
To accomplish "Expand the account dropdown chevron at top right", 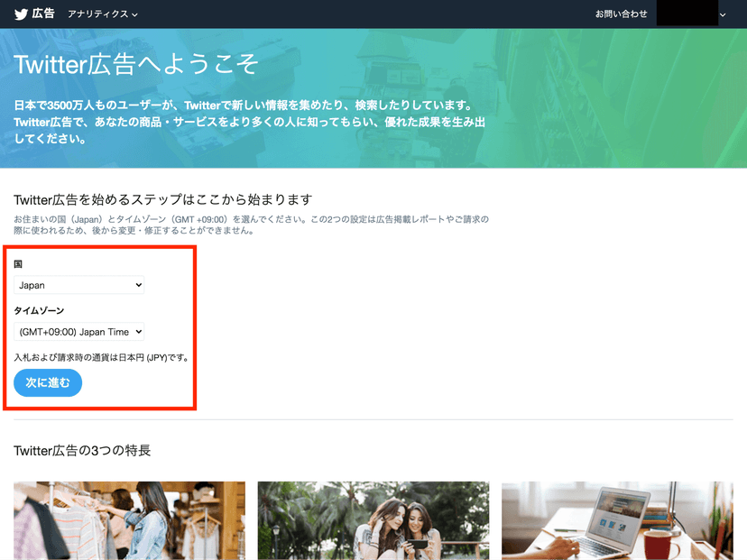I will (x=723, y=14).
